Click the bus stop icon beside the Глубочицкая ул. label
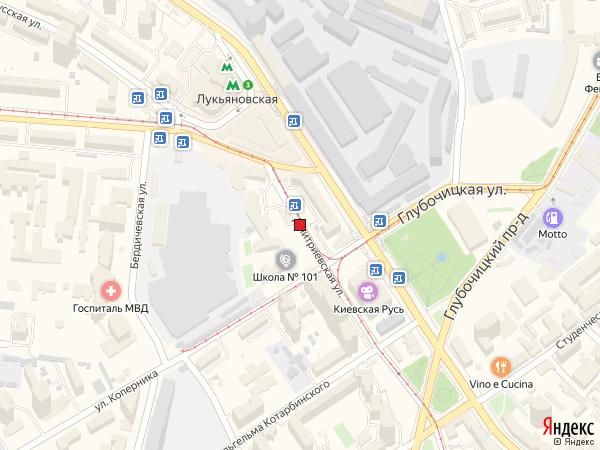This screenshot has width=600, height=450. (x=380, y=221)
